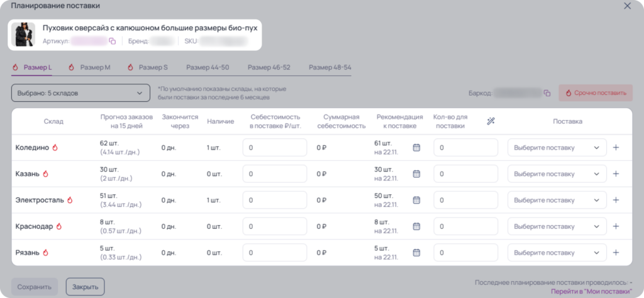Focus Себестоимость input field for Коледино
This screenshot has height=298, width=644.
click(x=275, y=147)
